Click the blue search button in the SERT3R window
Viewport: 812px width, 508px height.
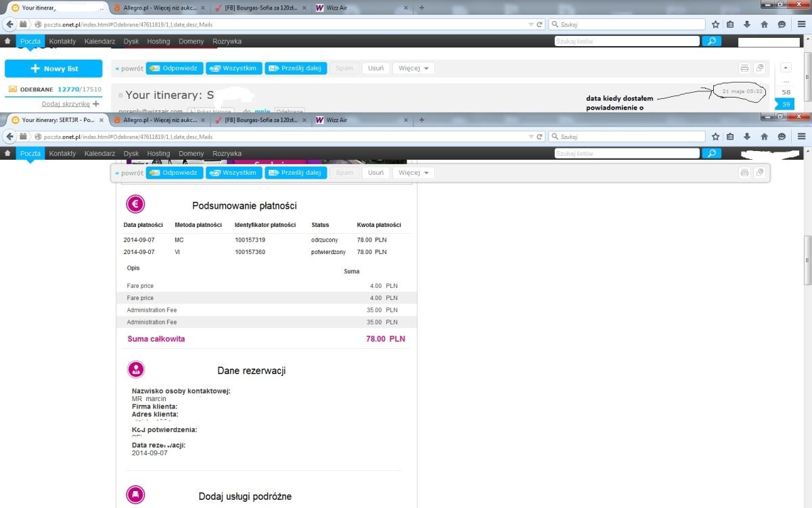tap(711, 154)
